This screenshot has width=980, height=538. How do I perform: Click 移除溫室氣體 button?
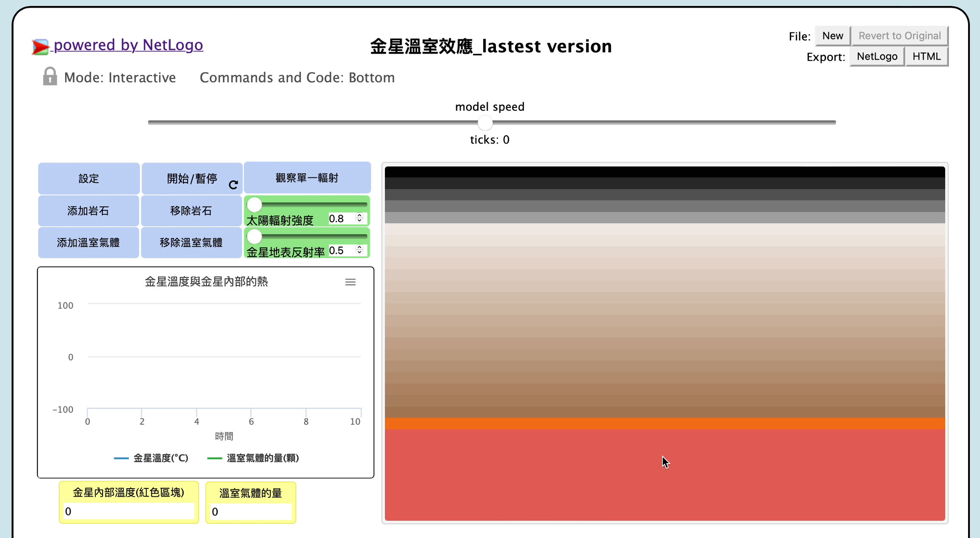point(191,243)
